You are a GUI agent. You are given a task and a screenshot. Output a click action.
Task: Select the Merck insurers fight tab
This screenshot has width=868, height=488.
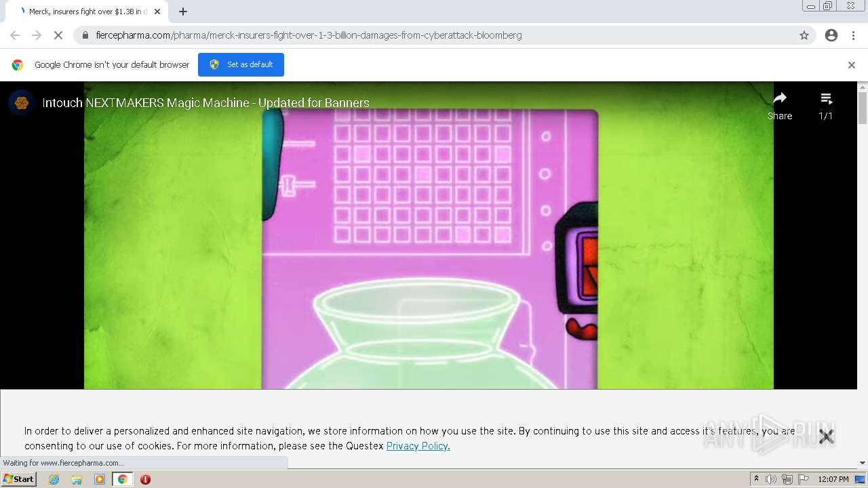tap(86, 12)
